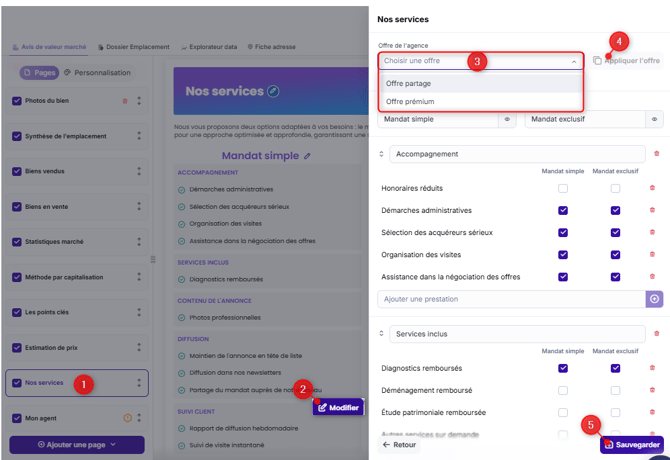
Task: Click the Sauvegarder button
Action: [x=632, y=445]
